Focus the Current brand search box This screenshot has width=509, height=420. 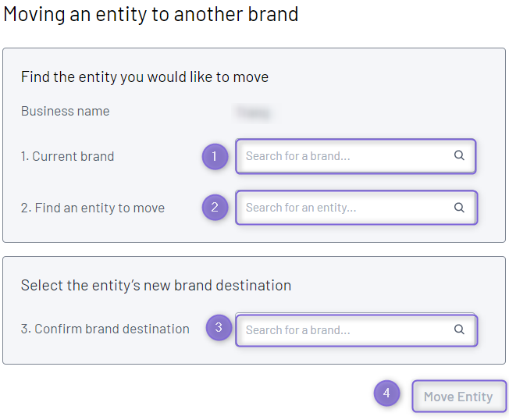pos(356,156)
